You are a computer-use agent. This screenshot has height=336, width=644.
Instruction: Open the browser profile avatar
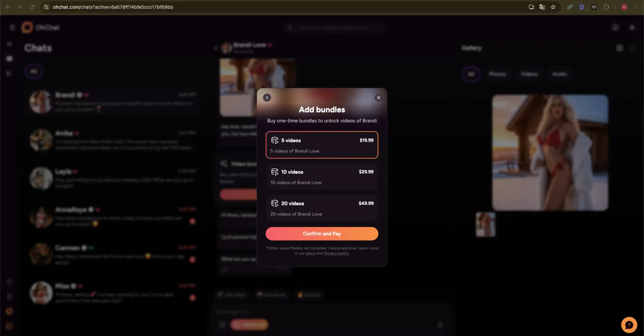(624, 7)
